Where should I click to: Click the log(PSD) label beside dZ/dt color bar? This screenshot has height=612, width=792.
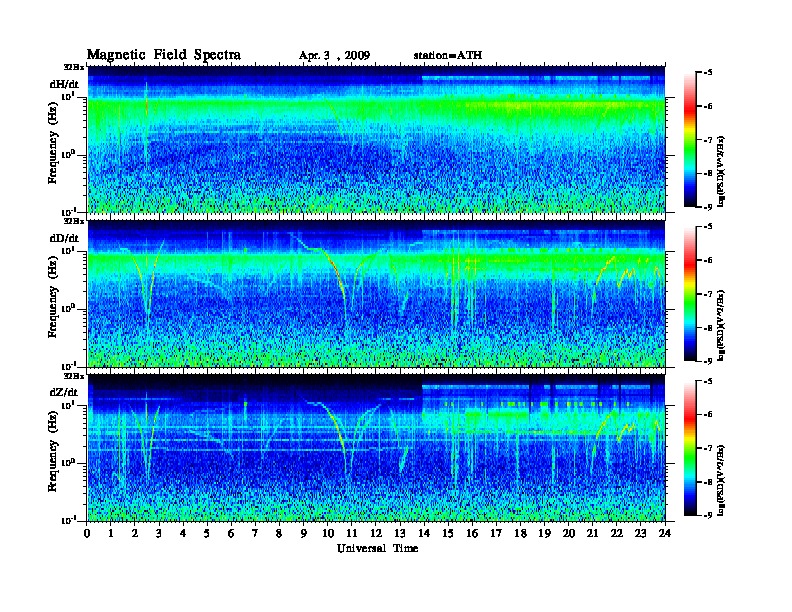(x=722, y=480)
